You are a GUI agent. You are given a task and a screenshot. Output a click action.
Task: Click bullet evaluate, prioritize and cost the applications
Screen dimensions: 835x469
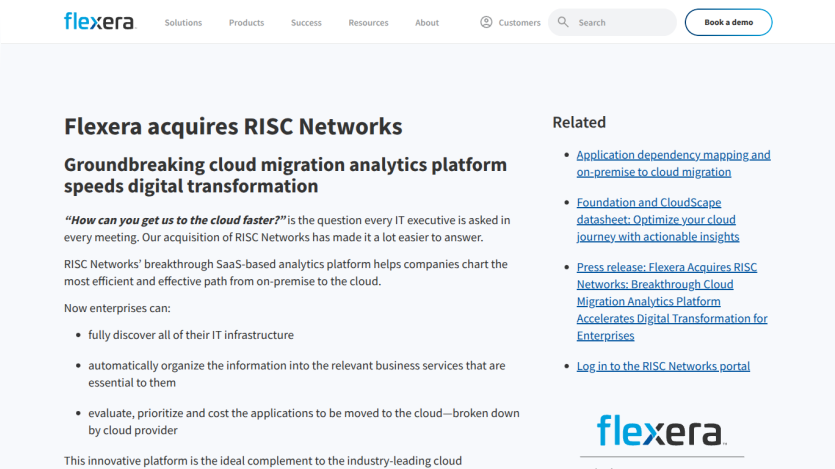(304, 422)
